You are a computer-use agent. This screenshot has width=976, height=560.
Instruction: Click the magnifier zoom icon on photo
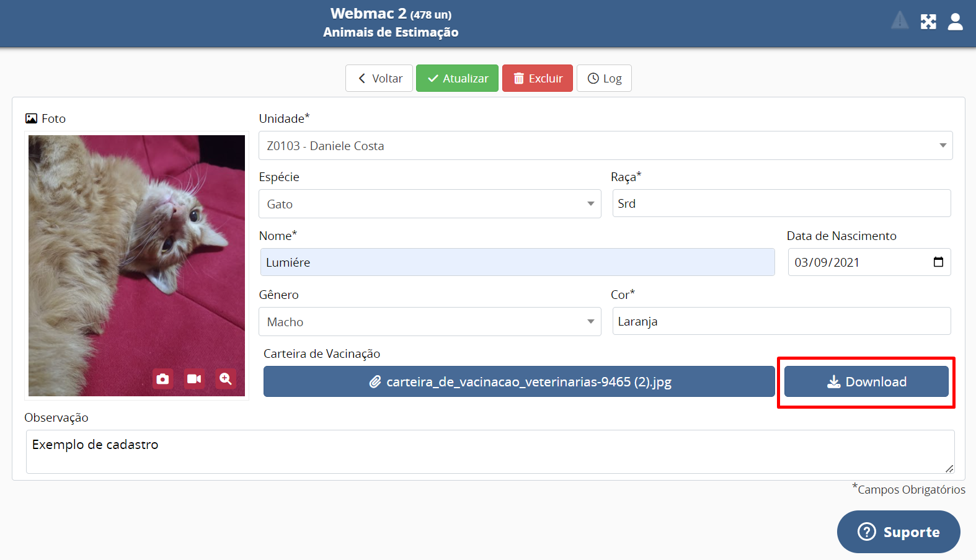[226, 378]
